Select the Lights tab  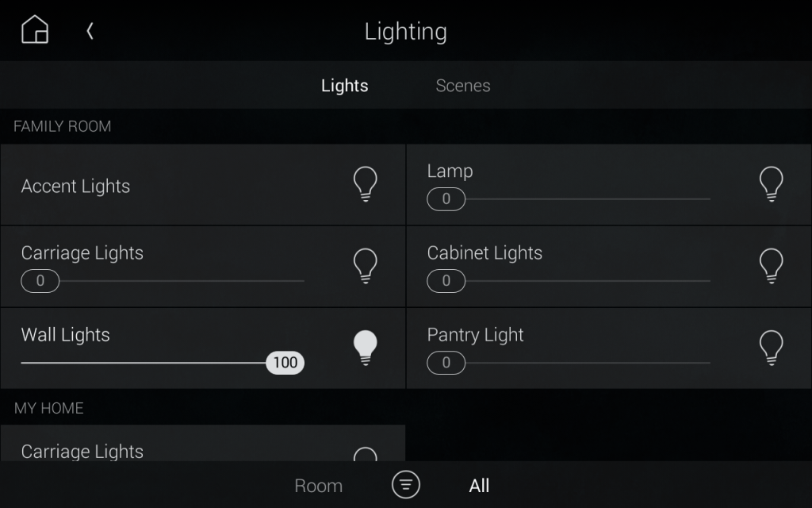click(x=344, y=86)
